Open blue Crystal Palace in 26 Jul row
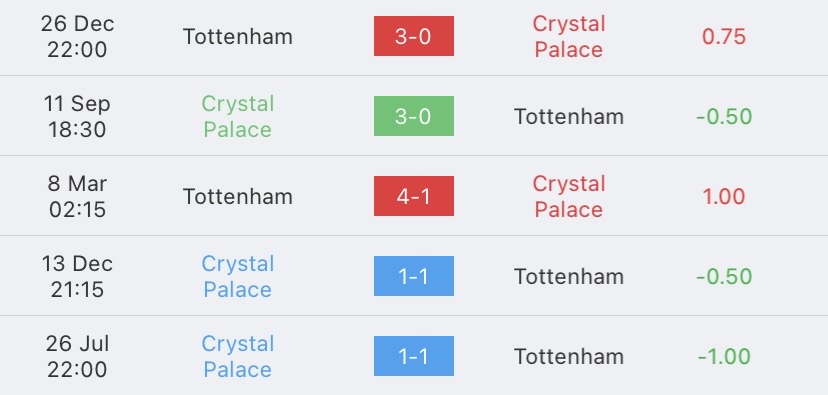828x395 pixels. pos(238,356)
